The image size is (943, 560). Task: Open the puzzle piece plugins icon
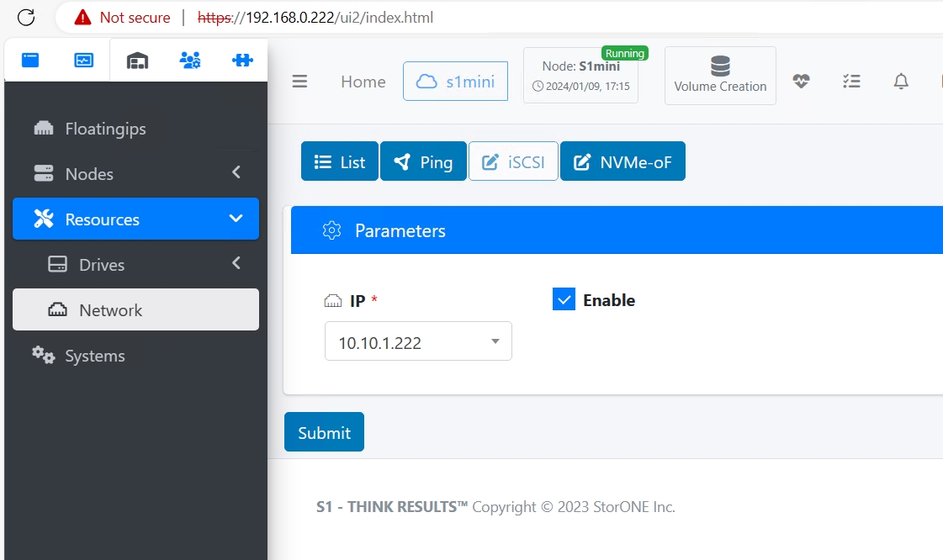point(242,60)
